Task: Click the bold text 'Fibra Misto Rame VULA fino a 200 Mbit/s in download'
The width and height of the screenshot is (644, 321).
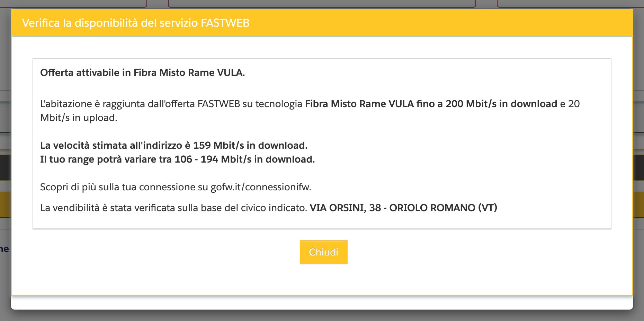Action: 431,104
